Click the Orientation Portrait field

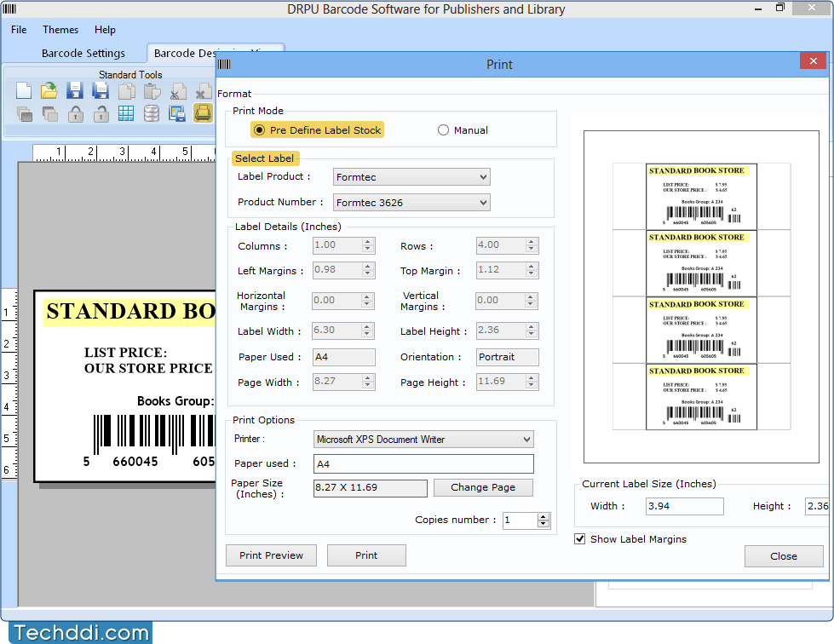(508, 357)
